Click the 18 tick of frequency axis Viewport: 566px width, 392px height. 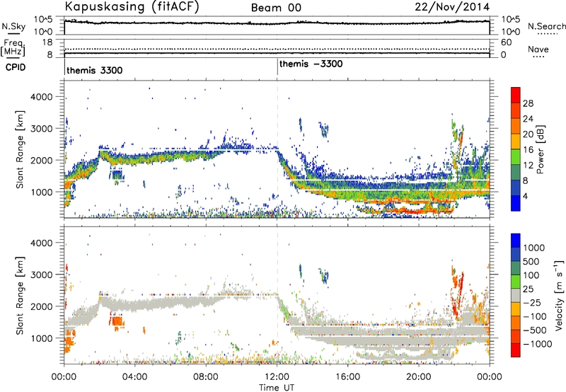pyautogui.click(x=47, y=42)
